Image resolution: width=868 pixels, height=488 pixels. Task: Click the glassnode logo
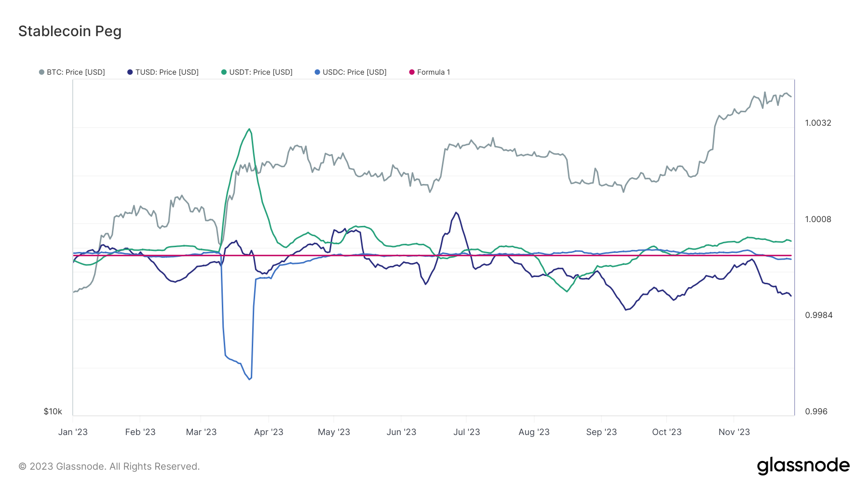[803, 466]
